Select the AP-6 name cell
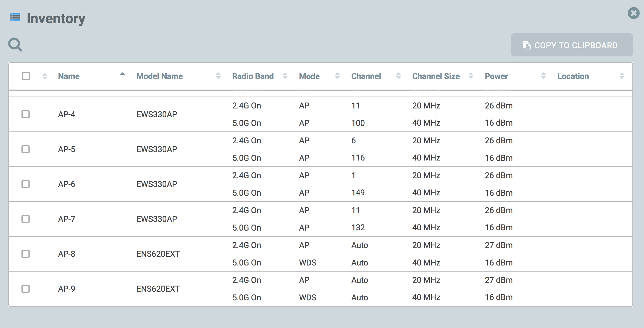Viewport: 644px width, 328px height. [x=66, y=184]
